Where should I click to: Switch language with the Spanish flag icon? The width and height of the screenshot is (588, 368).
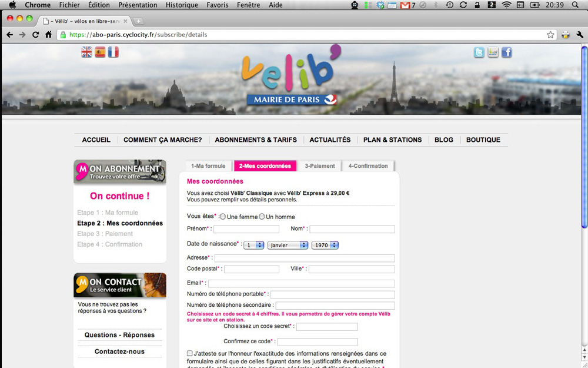(100, 52)
